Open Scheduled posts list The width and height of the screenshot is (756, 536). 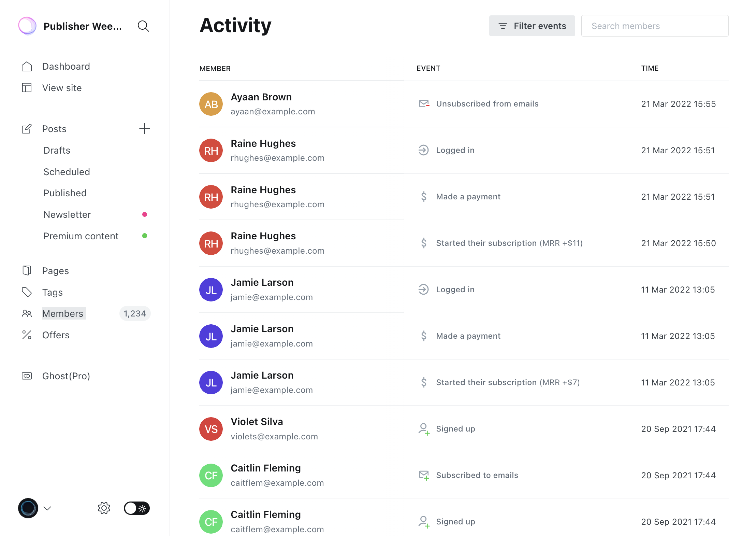(67, 172)
